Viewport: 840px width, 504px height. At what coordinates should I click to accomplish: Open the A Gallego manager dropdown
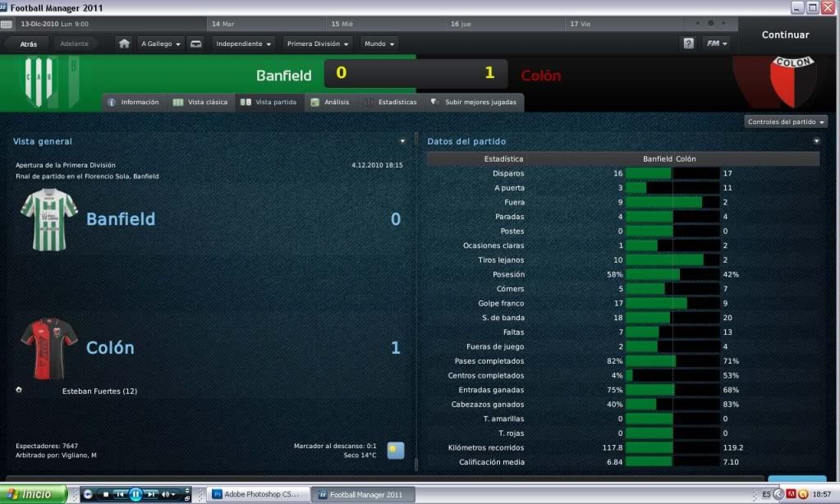point(161,44)
